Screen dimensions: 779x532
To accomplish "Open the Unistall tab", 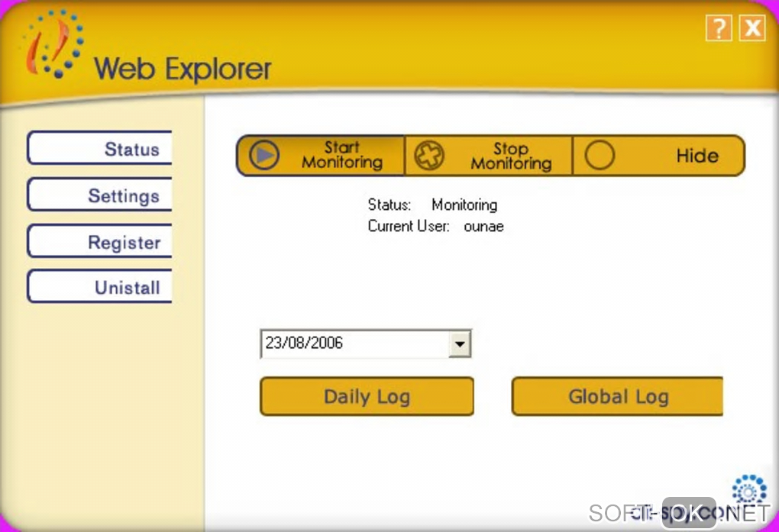I will pos(99,287).
